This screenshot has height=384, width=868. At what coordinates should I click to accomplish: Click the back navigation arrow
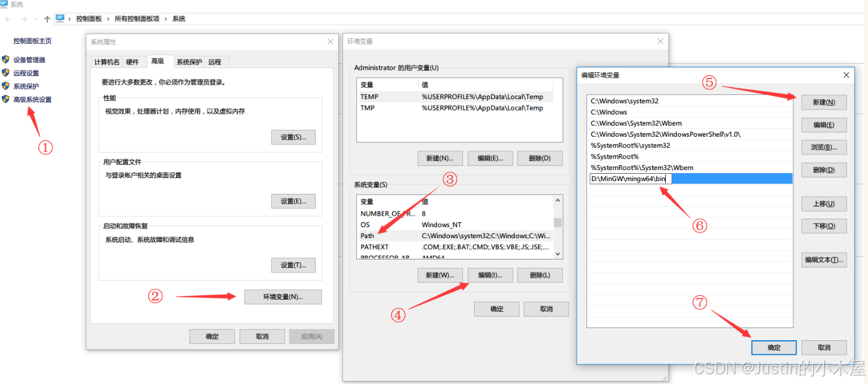[x=8, y=19]
